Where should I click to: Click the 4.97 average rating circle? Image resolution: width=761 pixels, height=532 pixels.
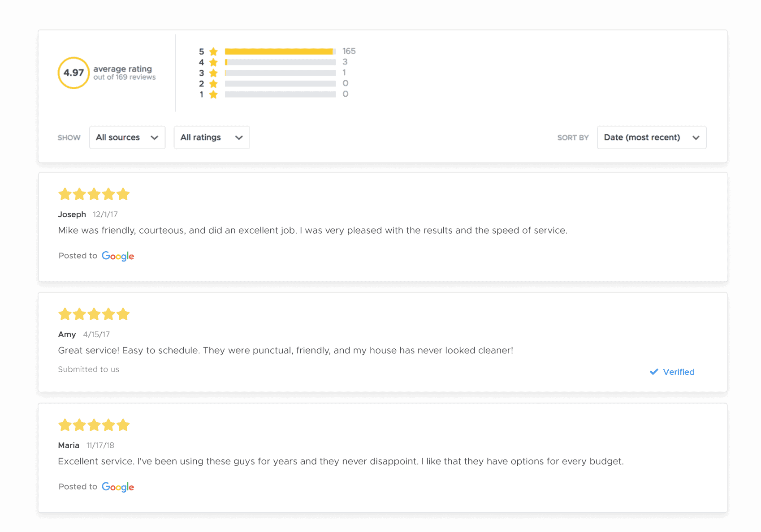click(74, 73)
